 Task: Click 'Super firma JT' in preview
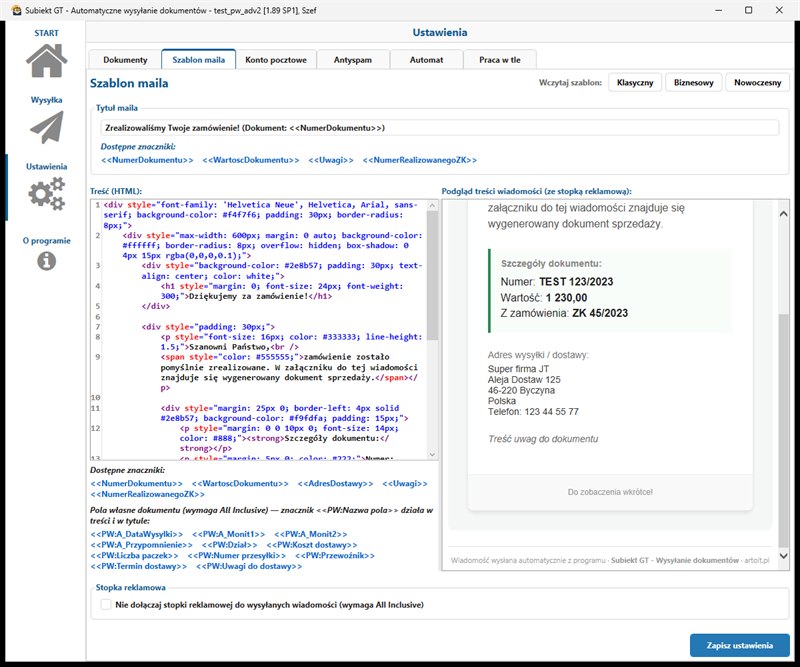pos(518,369)
